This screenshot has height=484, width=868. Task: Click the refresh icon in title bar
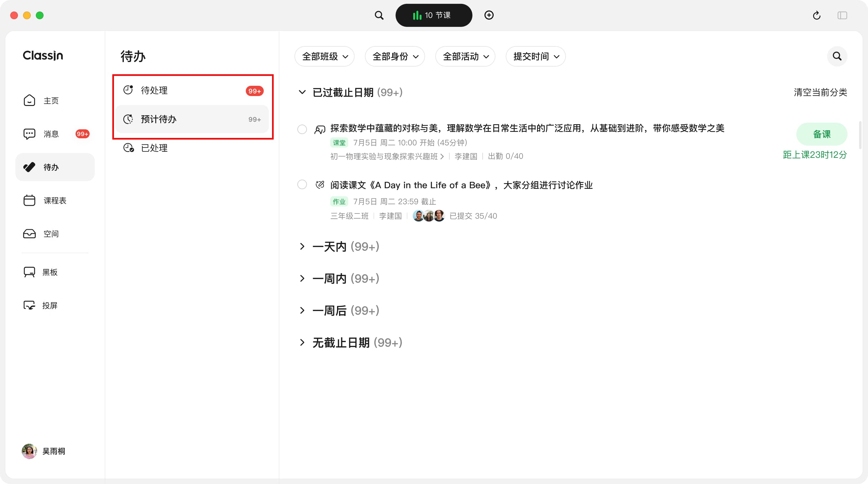pyautogui.click(x=816, y=15)
